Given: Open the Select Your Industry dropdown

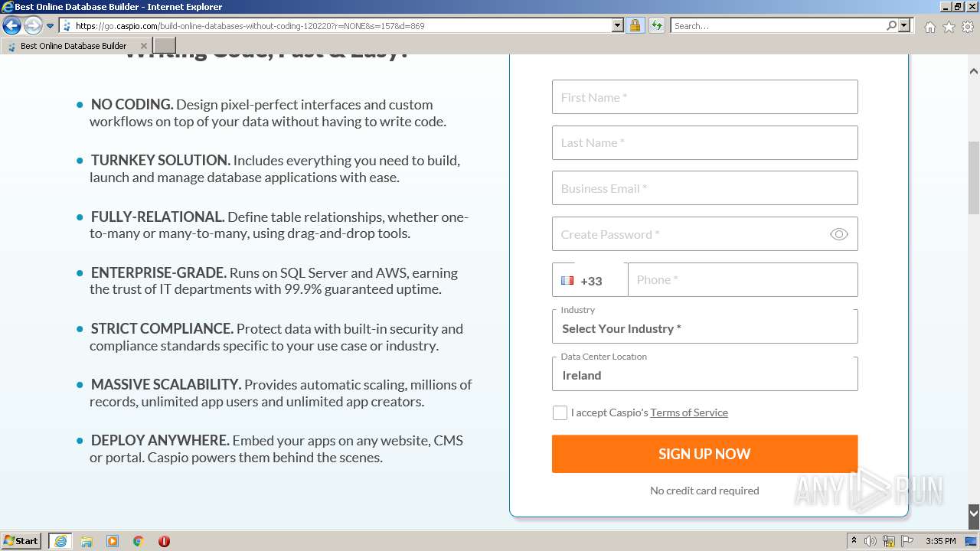Looking at the screenshot, I should click(704, 327).
